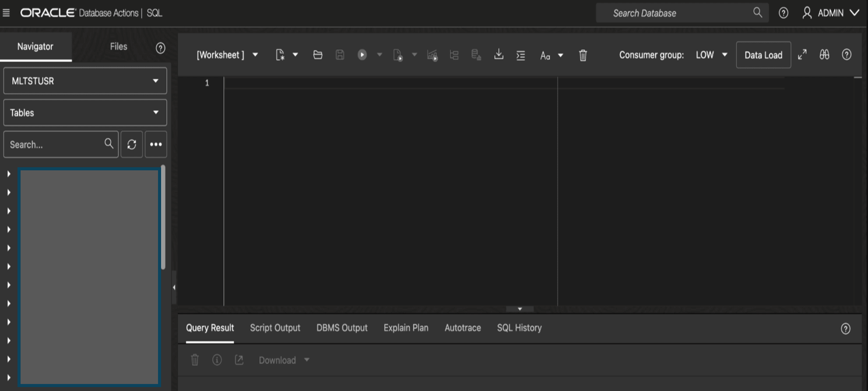
Task: Open the Navigator panel help icon
Action: [x=161, y=48]
